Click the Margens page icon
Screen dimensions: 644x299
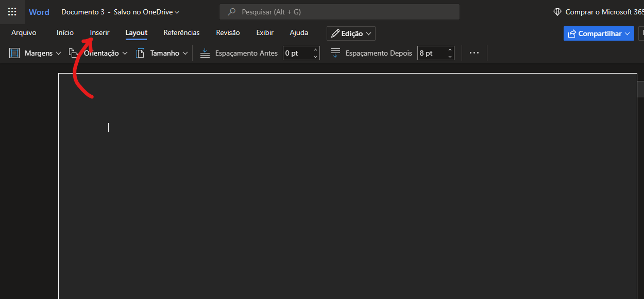coord(14,53)
